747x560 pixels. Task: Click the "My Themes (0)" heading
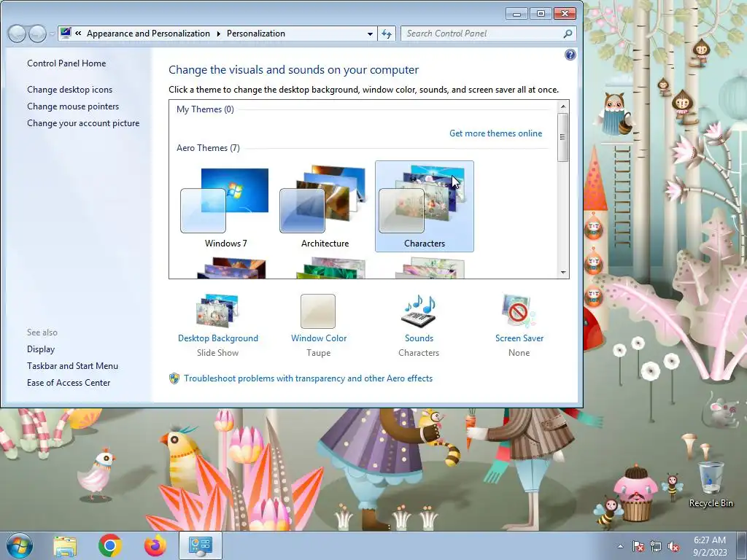205,109
